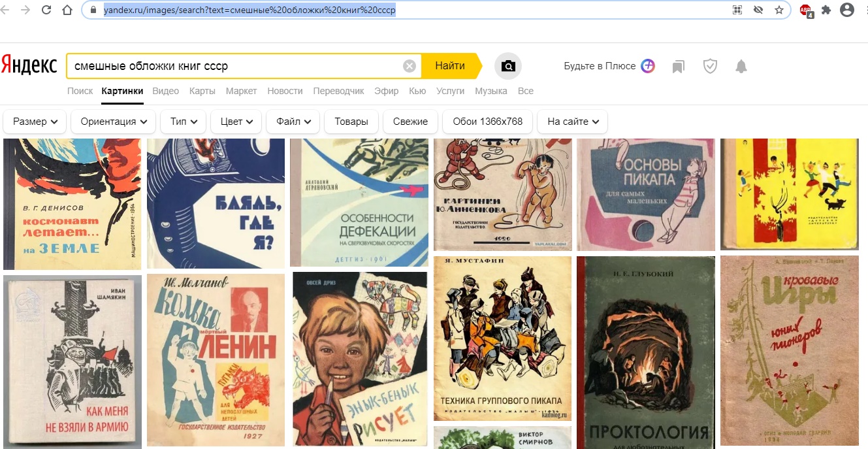The image size is (868, 449).
Task: Expand the Ориентация filter dropdown
Action: point(114,122)
